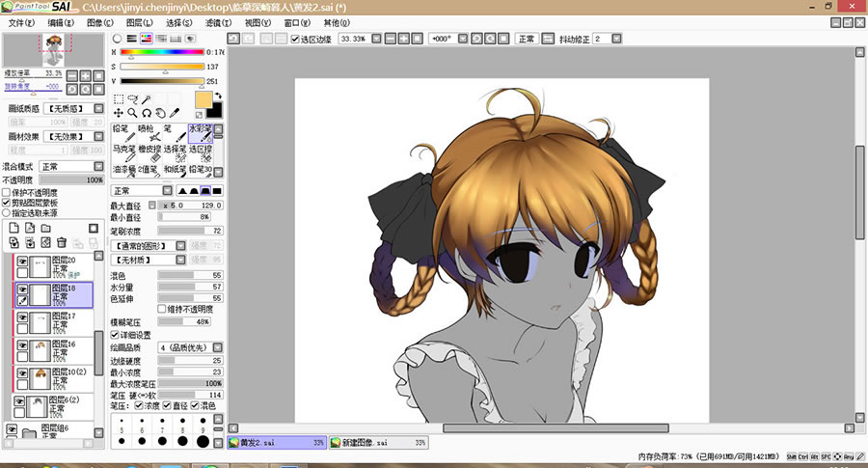This screenshot has width=868, height=468.
Task: Select 指定选取来源 selection source radio
Action: pyautogui.click(x=6, y=212)
